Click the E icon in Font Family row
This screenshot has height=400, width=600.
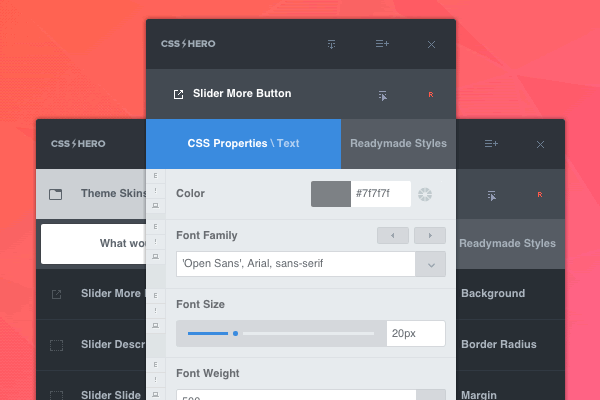[x=155, y=227]
